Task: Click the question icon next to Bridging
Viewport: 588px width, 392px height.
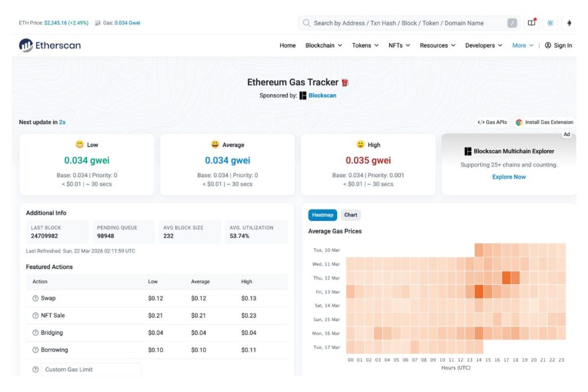Action: click(36, 333)
